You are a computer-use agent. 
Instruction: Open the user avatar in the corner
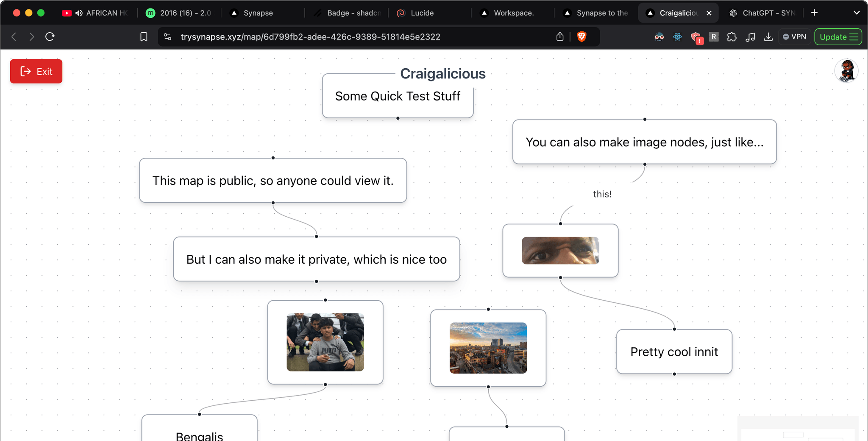(x=846, y=71)
